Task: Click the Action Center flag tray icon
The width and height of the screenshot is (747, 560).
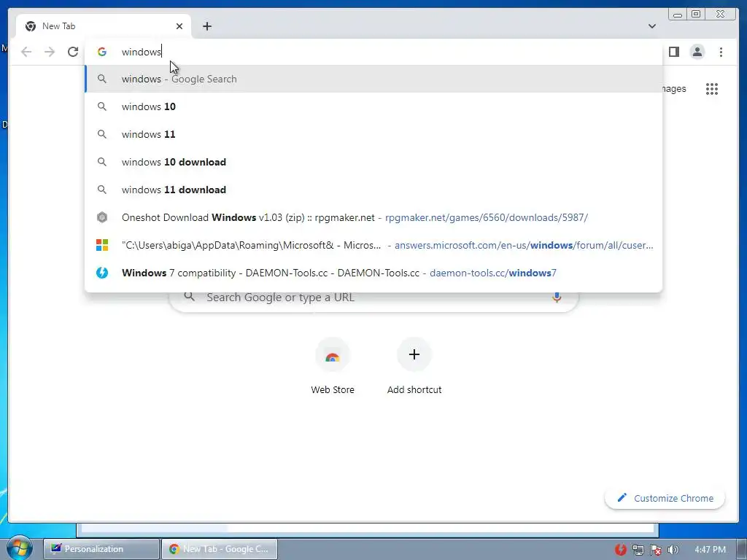Action: click(656, 550)
